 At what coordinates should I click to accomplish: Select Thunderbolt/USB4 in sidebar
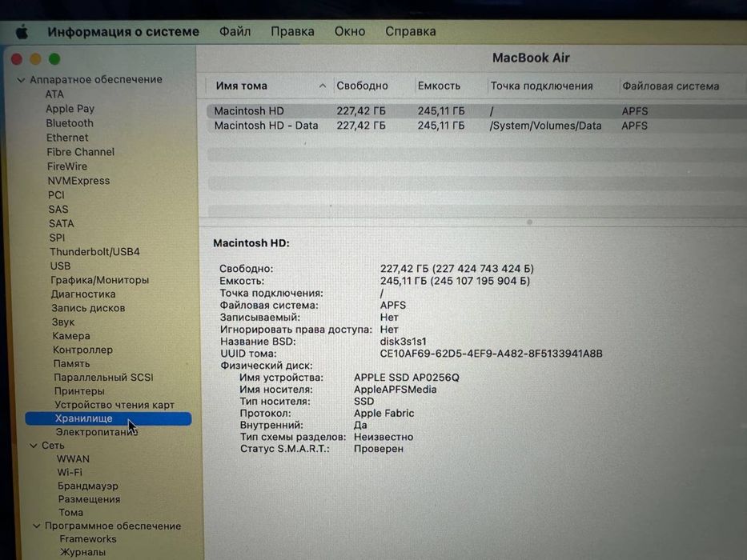coord(94,251)
